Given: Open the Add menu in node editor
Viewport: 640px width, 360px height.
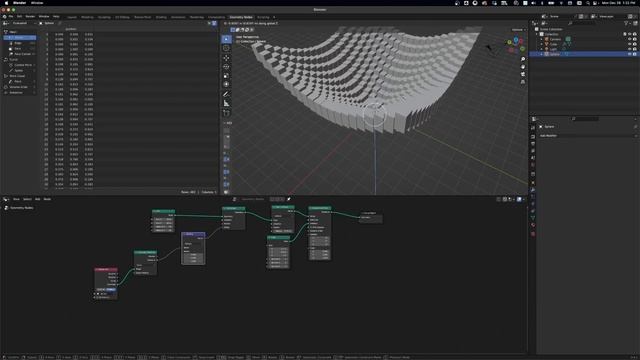Looking at the screenshot, I should click(38, 199).
